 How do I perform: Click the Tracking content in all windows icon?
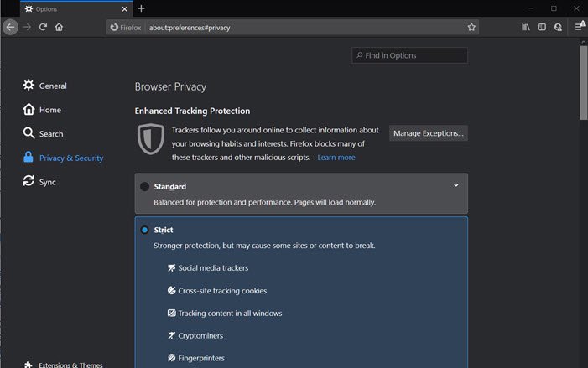[x=171, y=313]
